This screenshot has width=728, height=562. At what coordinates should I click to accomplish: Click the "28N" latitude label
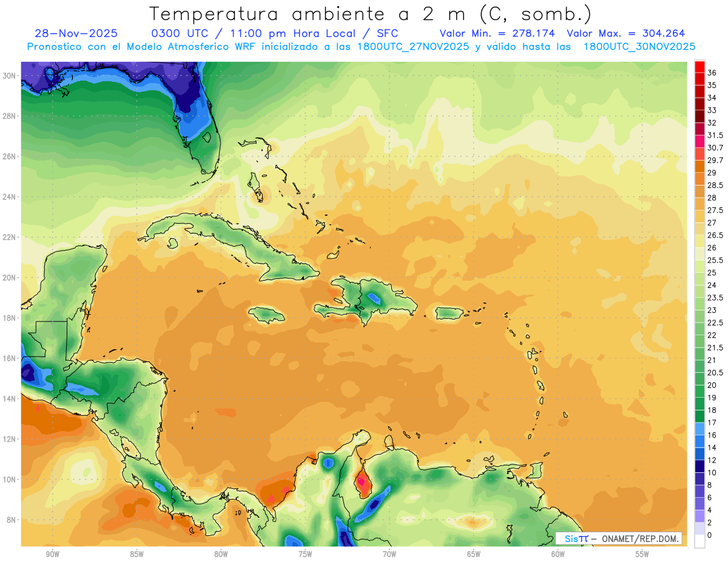(x=10, y=116)
